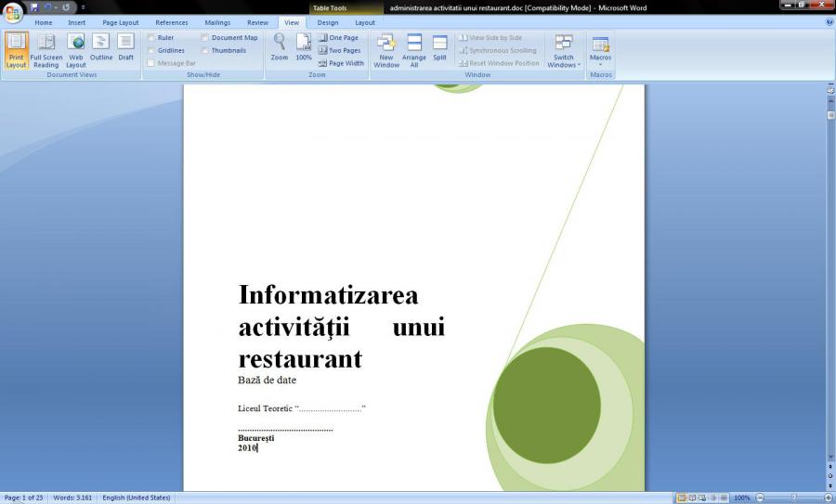Switch to the Mailings tab
The image size is (836, 504).
pos(217,22)
